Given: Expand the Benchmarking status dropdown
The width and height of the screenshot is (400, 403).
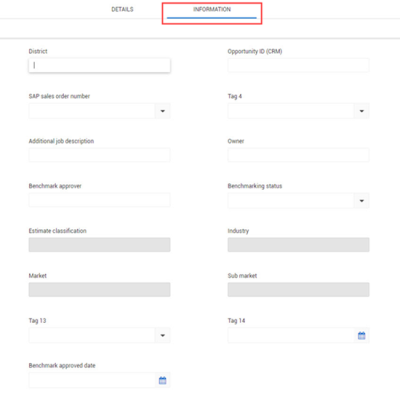Looking at the screenshot, I should point(361,201).
